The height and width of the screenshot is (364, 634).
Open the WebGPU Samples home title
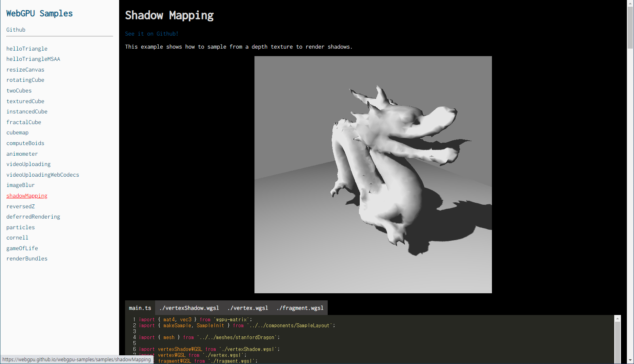click(40, 13)
